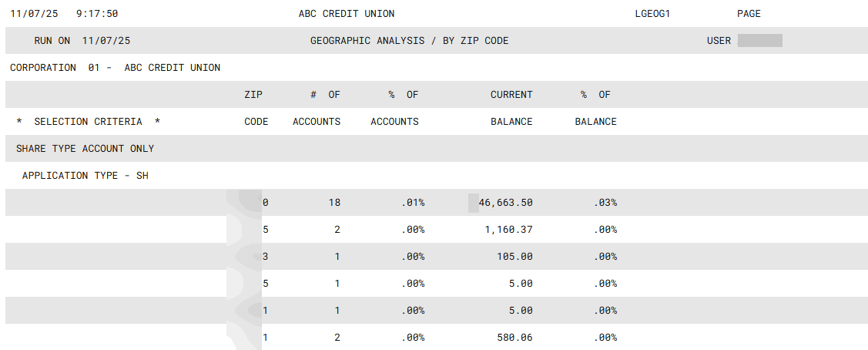
Task: Select the ABC CREDIT UNION title at top center
Action: [x=346, y=14]
